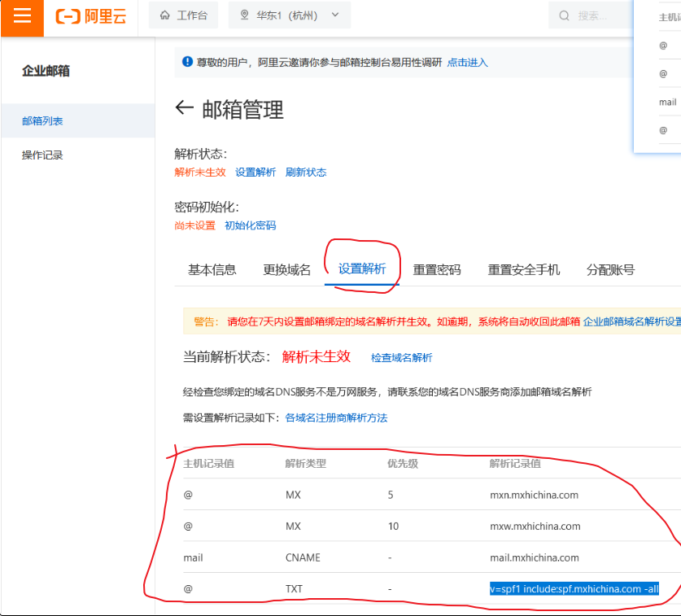Click the region dropdown chevron arrow
681x616 pixels.
pyautogui.click(x=335, y=15)
